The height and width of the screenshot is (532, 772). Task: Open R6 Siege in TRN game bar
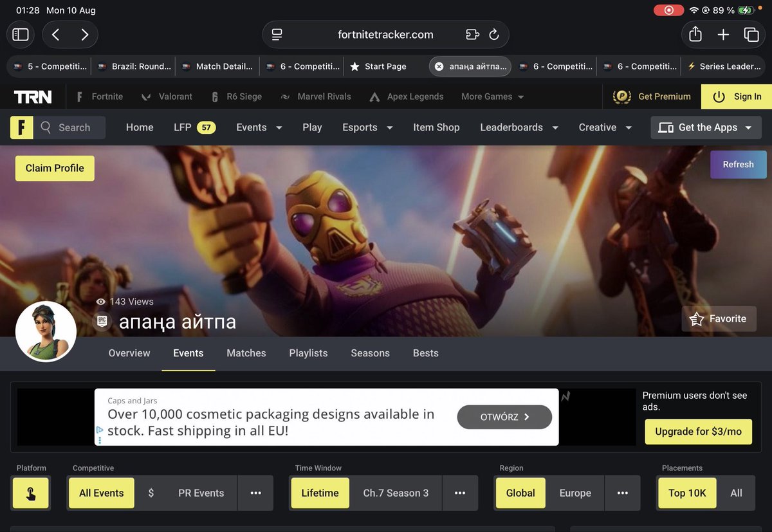pyautogui.click(x=236, y=96)
